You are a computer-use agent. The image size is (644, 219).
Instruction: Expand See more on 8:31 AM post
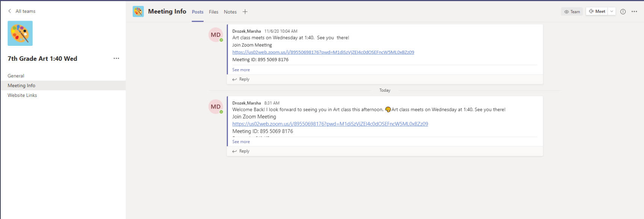(x=241, y=142)
